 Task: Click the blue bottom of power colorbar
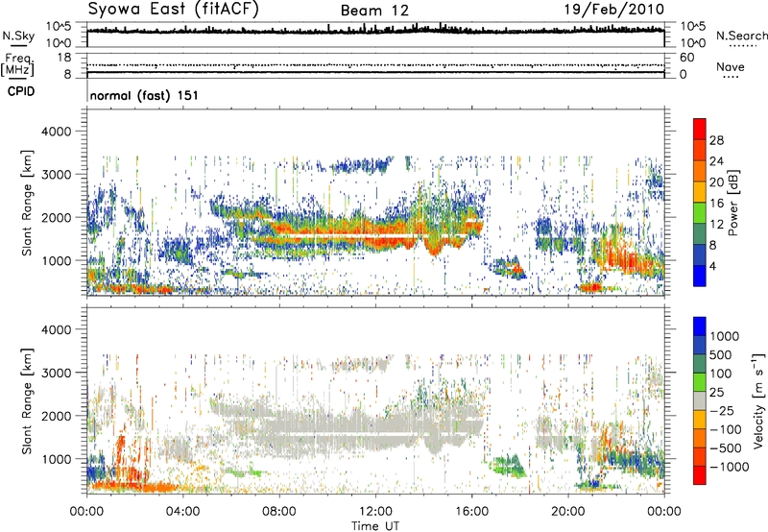coord(700,278)
